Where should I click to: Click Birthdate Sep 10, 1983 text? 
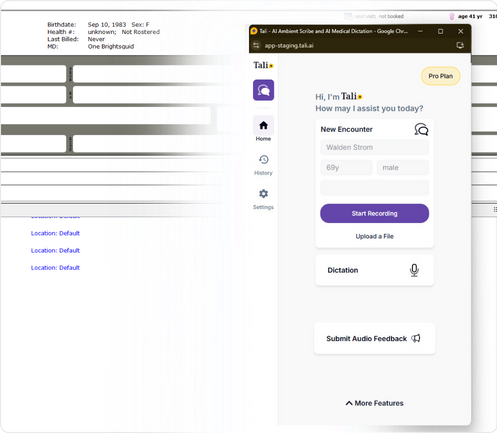tap(87, 25)
